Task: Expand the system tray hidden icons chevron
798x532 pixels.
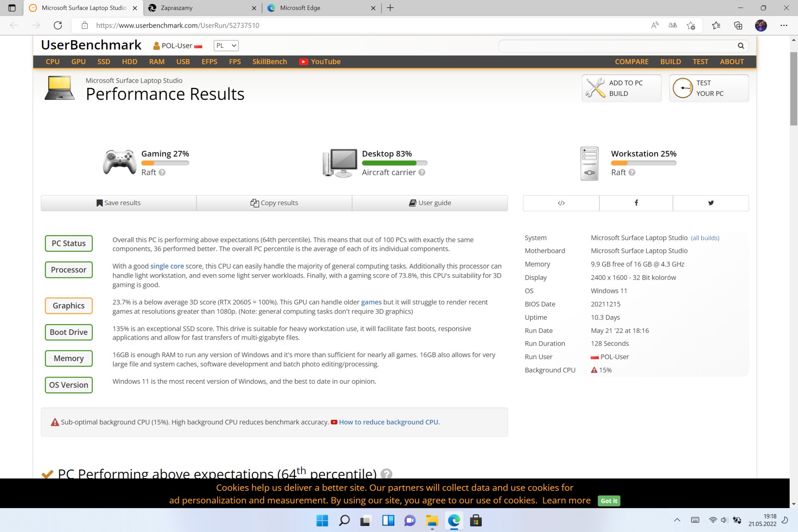Action: 677,520
